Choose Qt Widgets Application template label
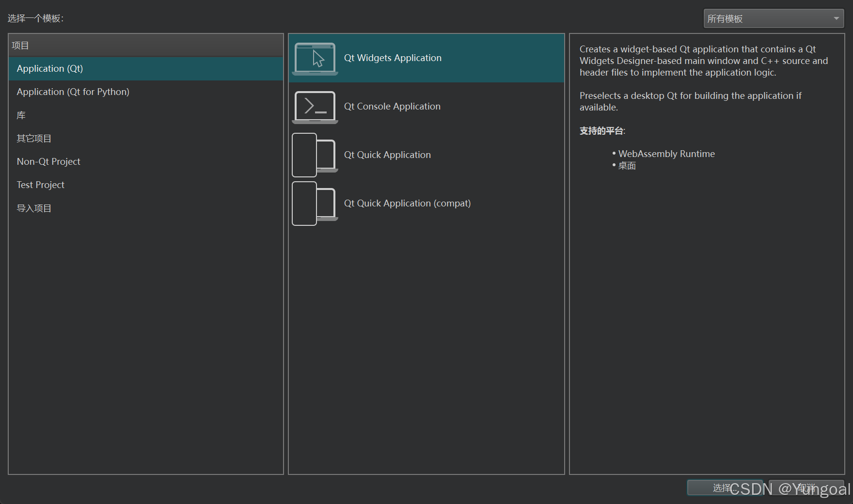Viewport: 853px width, 504px height. click(x=393, y=58)
